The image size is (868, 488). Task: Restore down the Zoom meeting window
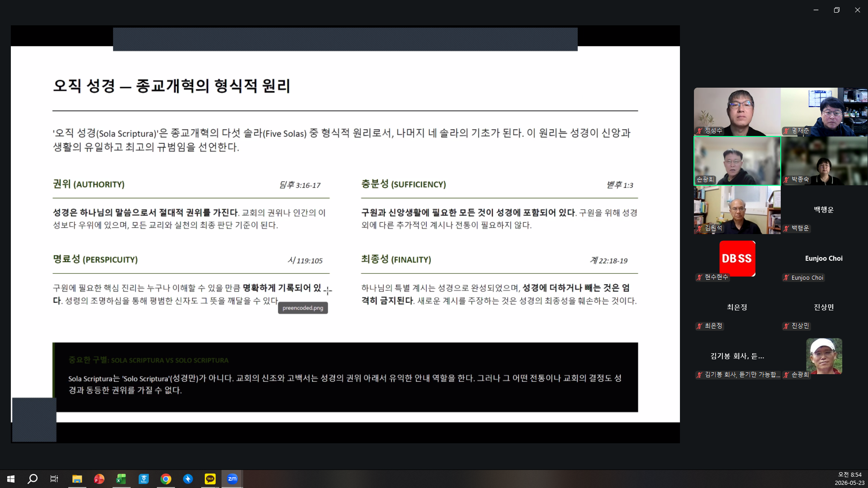(x=837, y=10)
